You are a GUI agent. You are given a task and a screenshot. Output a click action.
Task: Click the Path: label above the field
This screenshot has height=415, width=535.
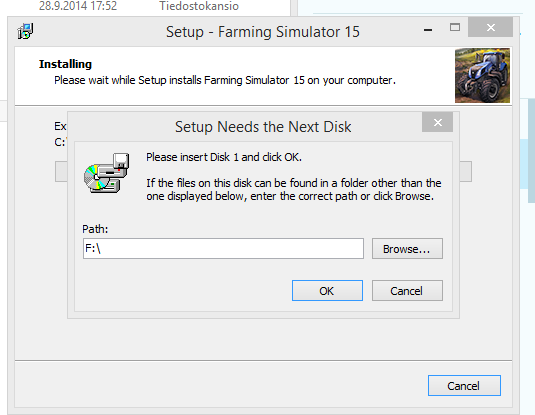[x=95, y=229]
